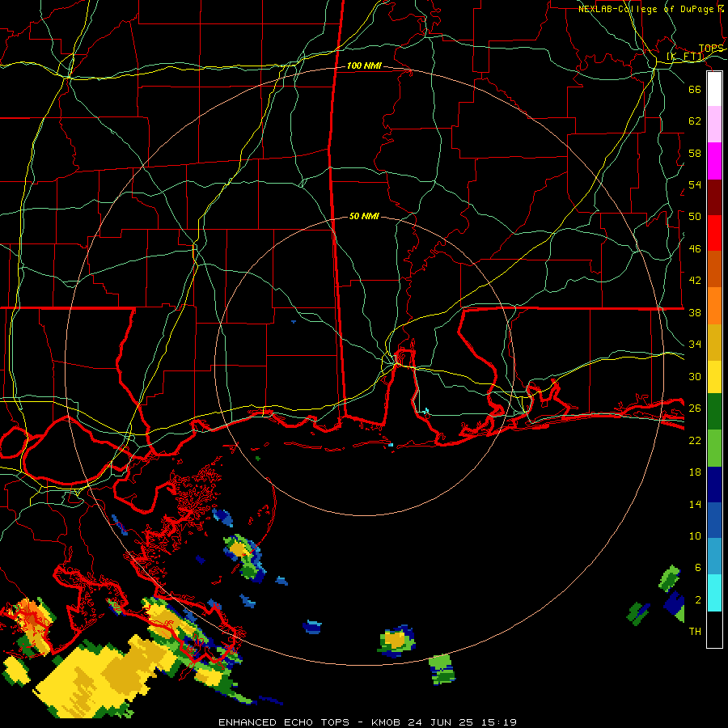Click the "30" scale label
The width and height of the screenshot is (728, 728).
695,376
